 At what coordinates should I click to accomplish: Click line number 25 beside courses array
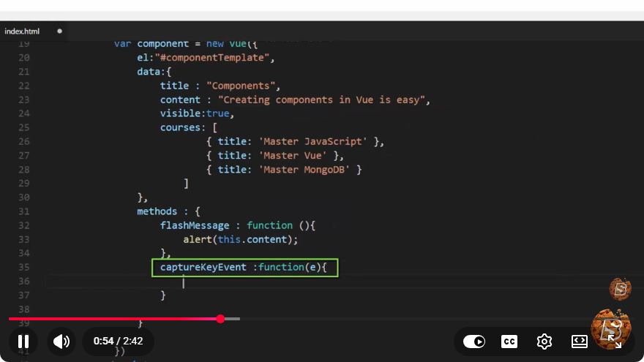coord(24,128)
